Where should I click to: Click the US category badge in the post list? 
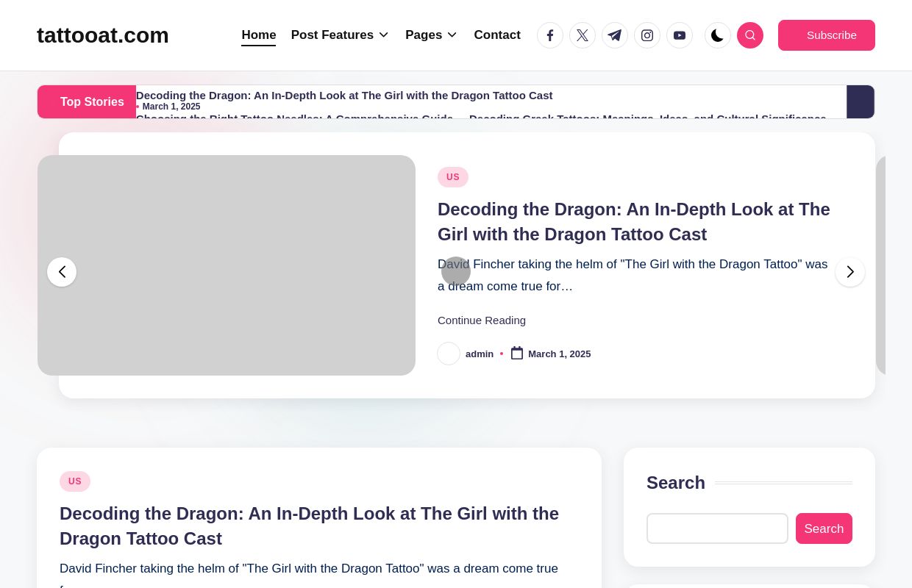[75, 481]
